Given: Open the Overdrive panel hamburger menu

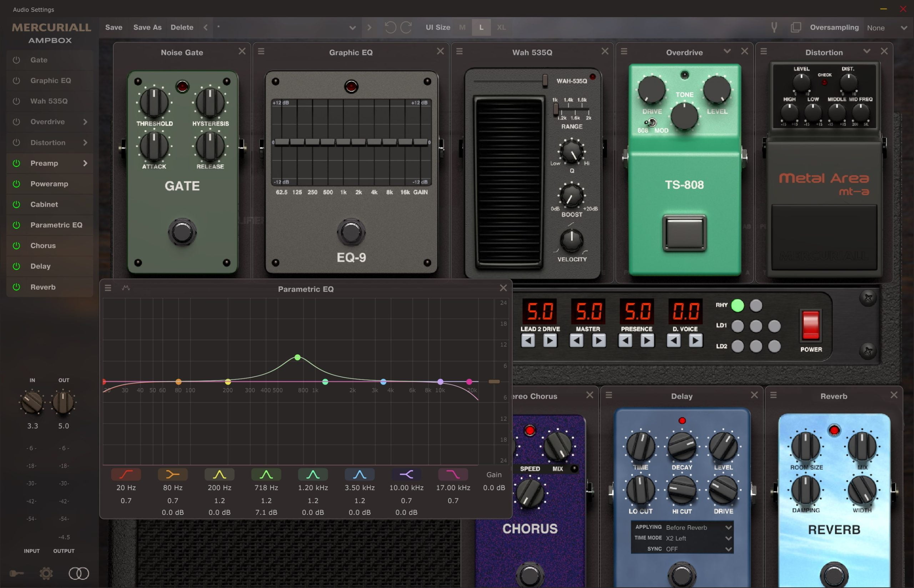Looking at the screenshot, I should (x=624, y=51).
